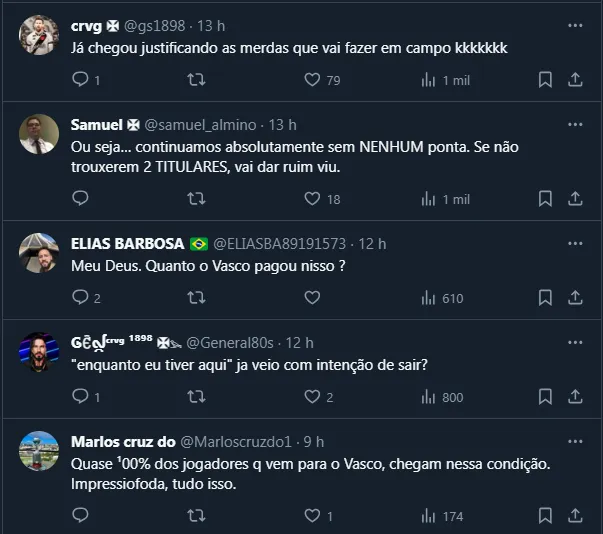
Task: Click Marlos cruz do's profile avatar
Action: tap(39, 452)
